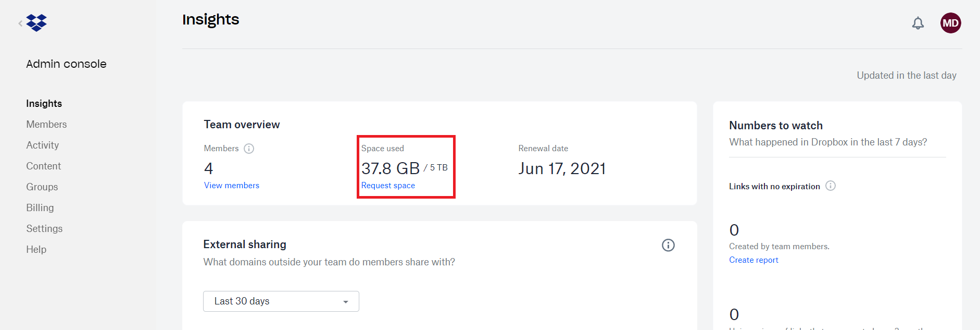The height and width of the screenshot is (330, 980).
Task: Navigate to Groups
Action: pyautogui.click(x=42, y=187)
